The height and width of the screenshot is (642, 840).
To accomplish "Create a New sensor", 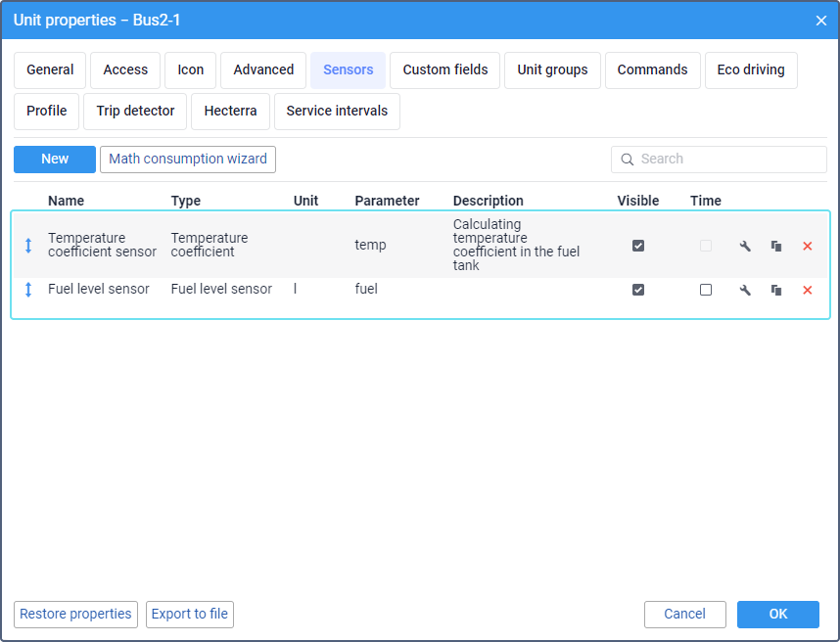I will (55, 160).
